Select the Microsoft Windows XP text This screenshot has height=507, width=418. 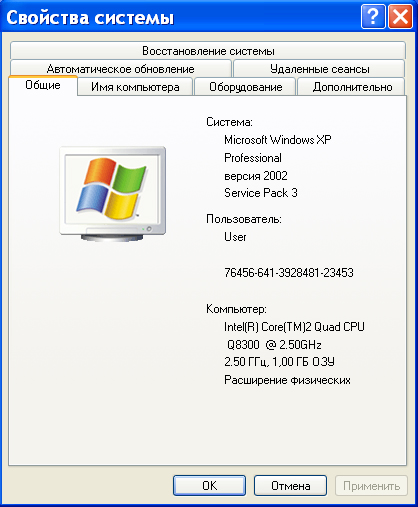coord(278,140)
